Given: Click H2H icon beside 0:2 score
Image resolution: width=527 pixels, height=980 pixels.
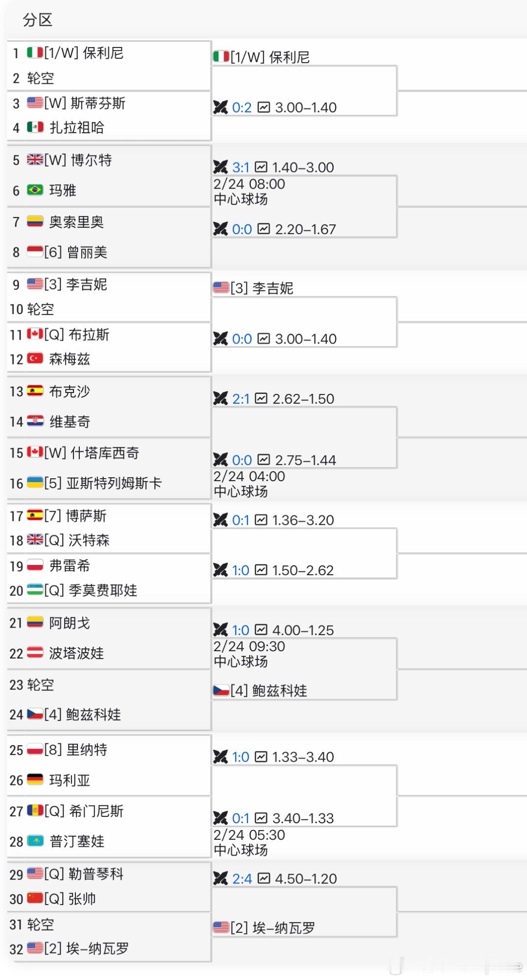Looking at the screenshot, I should (220, 107).
